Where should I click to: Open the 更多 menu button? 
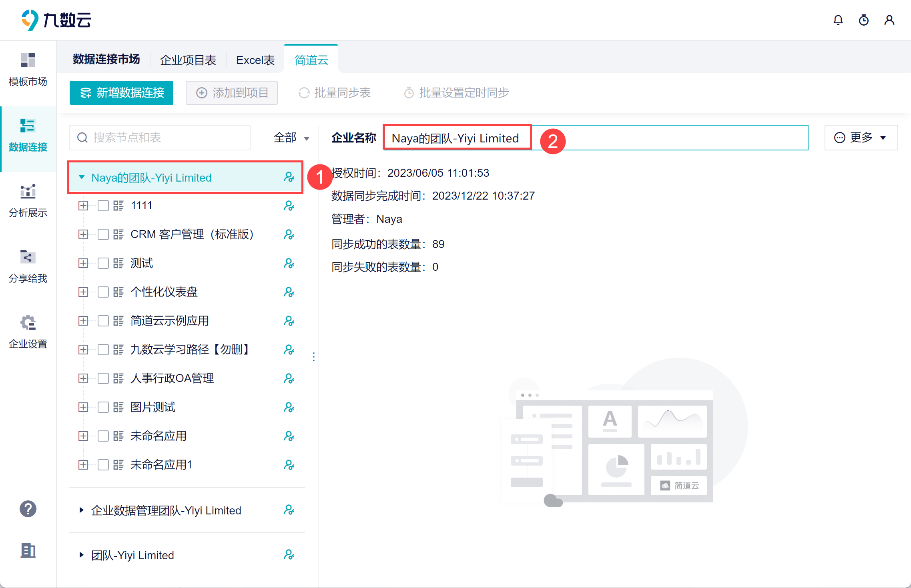pyautogui.click(x=861, y=138)
